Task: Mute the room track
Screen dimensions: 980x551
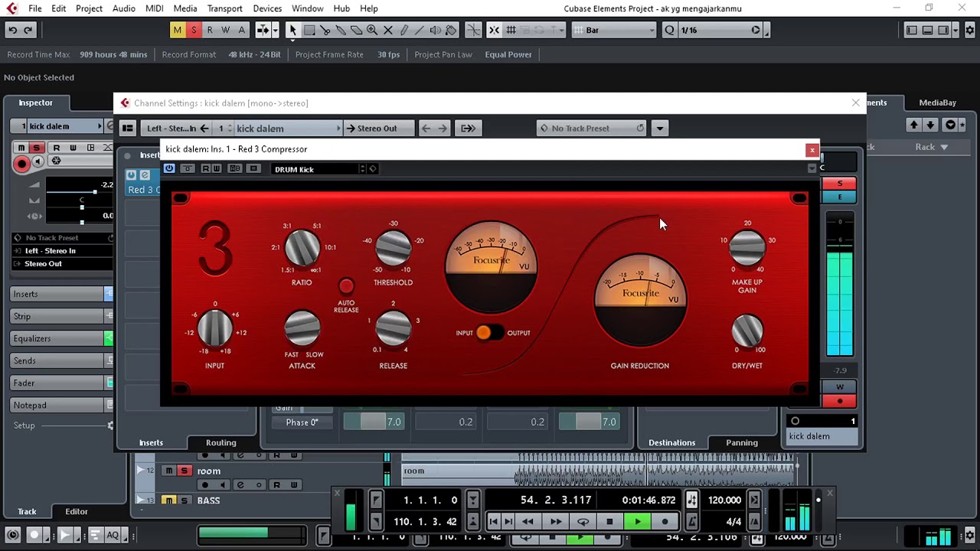Action: click(x=169, y=471)
